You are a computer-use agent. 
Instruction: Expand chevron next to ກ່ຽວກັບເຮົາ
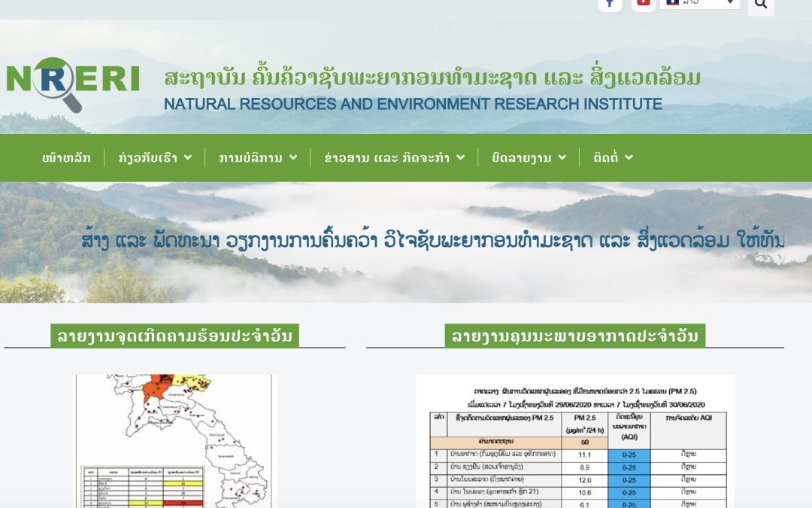(188, 157)
